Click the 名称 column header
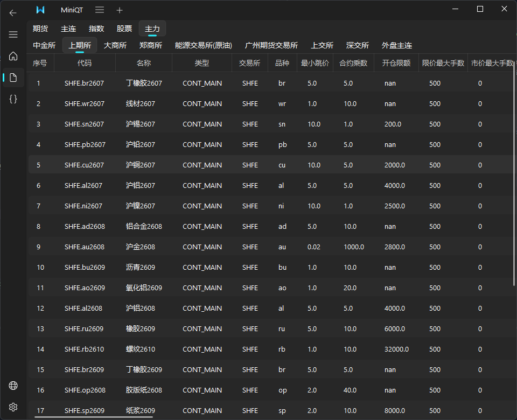Viewport: 517px width, 420px height. (x=144, y=63)
